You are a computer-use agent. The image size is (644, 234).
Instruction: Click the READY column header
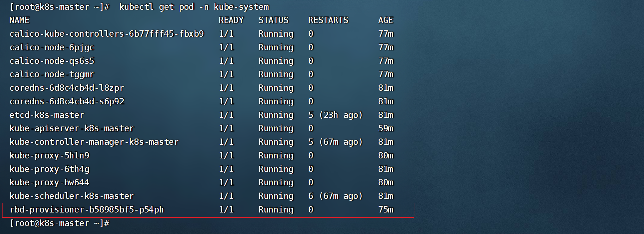pos(231,20)
